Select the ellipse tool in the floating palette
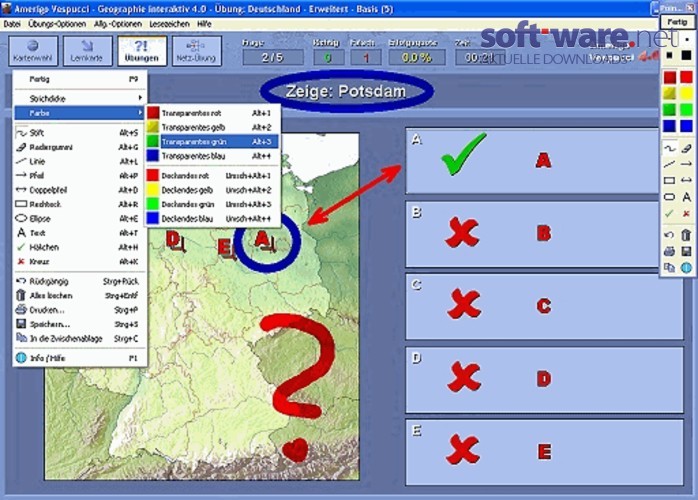The height and width of the screenshot is (500, 698). click(670, 197)
